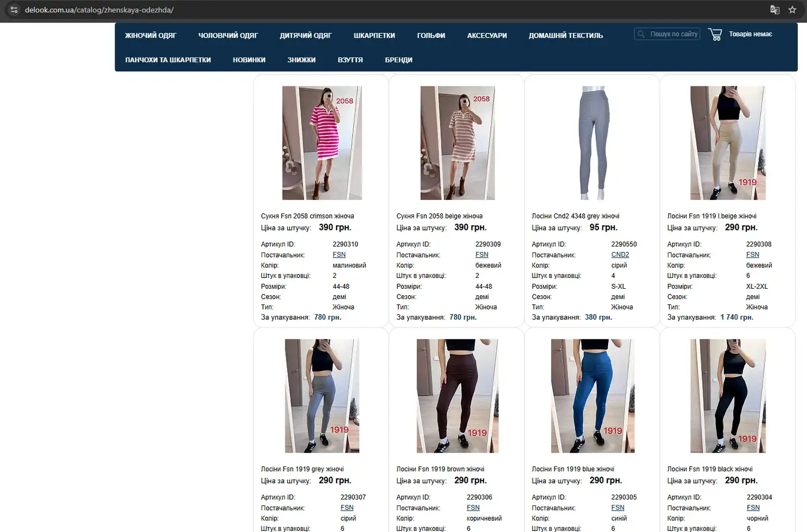Focus the Пошук по сайту search field
807x532 pixels.
[667, 34]
